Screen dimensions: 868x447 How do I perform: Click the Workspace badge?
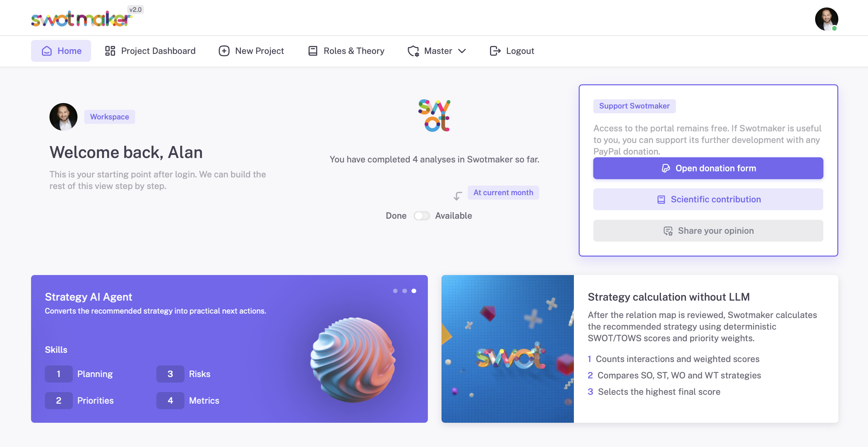coord(110,117)
